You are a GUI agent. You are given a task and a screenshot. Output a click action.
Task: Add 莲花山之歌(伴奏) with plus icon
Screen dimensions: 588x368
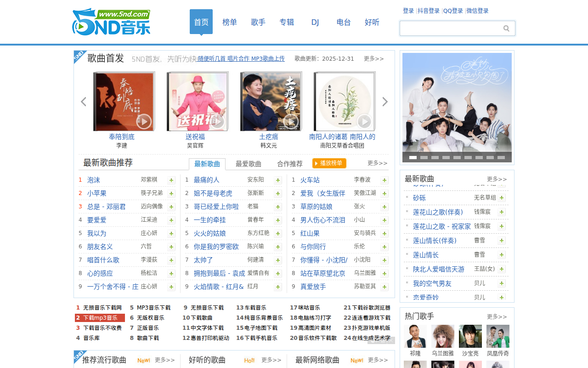[x=501, y=212]
